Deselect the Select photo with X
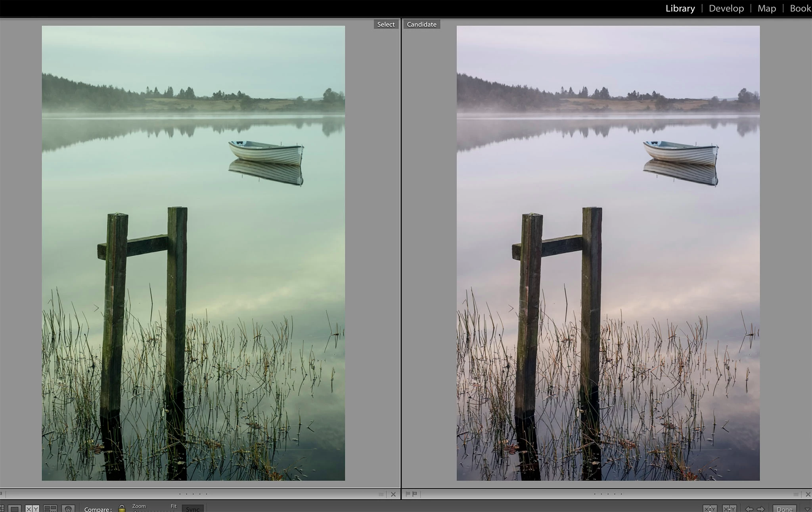The height and width of the screenshot is (512, 812). click(393, 494)
